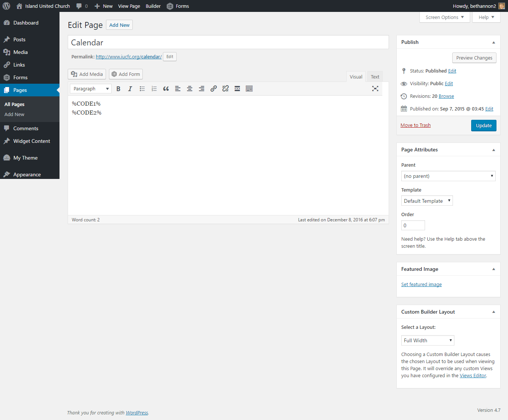The height and width of the screenshot is (420, 508).
Task: Click the New plus item in the admin bar
Action: click(103, 6)
